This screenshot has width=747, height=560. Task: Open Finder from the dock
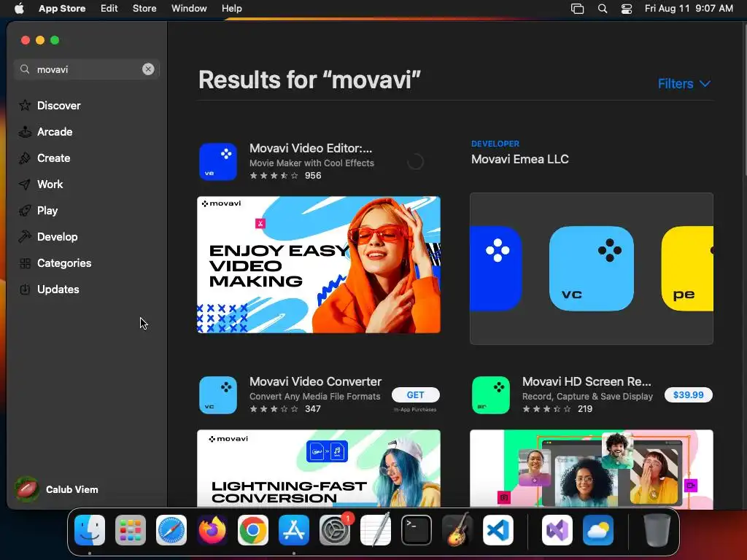90,530
